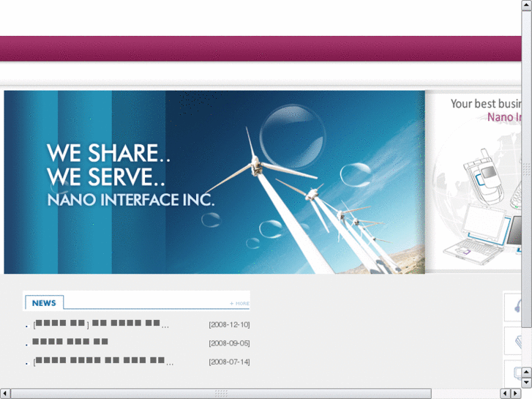
Task: Open the news item dated 2008-12-10
Action: pyautogui.click(x=101, y=324)
